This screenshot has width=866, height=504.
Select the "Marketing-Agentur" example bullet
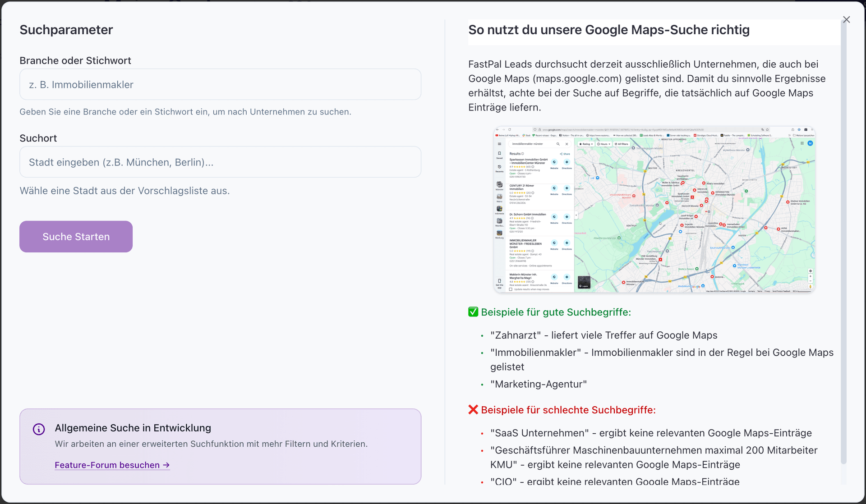[x=539, y=384]
